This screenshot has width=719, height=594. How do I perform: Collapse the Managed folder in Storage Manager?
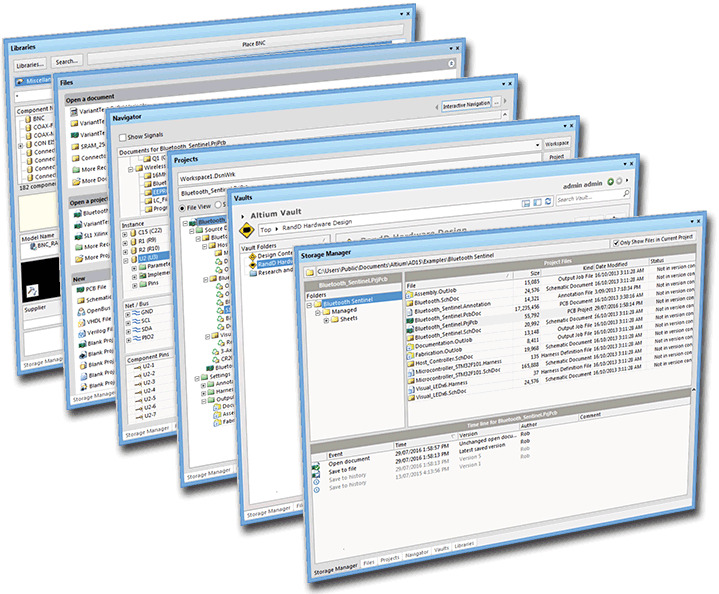tap(317, 313)
